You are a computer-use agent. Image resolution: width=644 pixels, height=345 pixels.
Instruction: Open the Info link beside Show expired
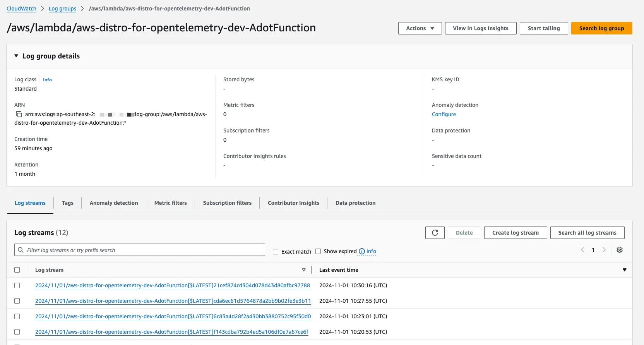click(x=371, y=251)
